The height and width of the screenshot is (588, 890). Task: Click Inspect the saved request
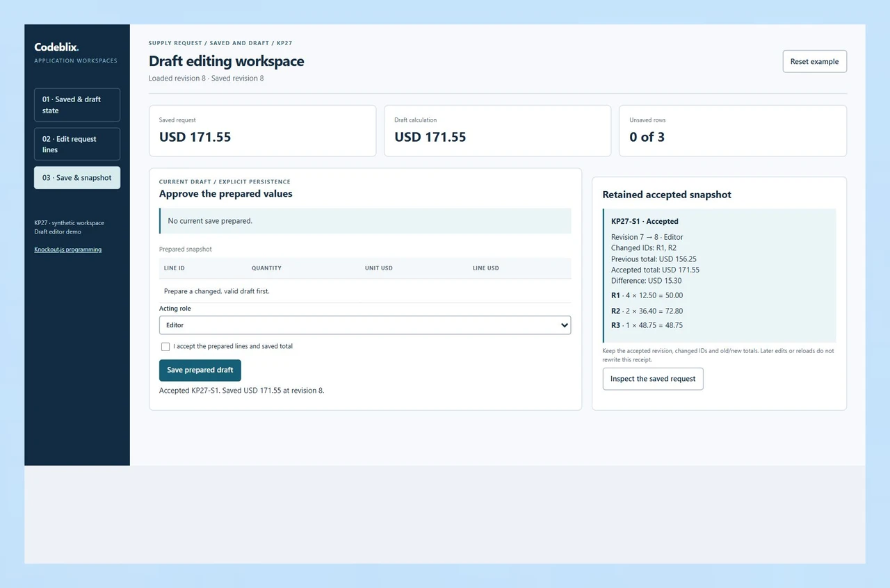coord(653,379)
